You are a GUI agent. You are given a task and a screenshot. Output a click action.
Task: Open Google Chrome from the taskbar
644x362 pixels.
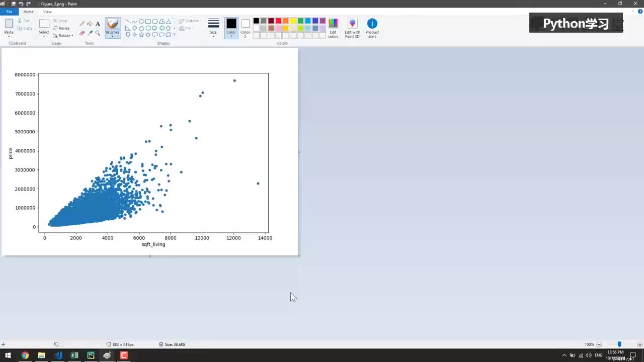pos(25,355)
